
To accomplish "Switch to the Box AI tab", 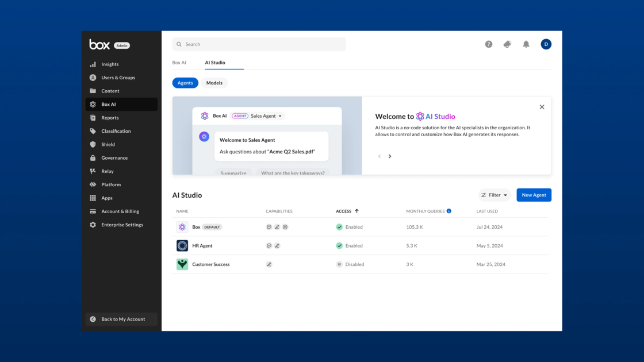I will [179, 63].
